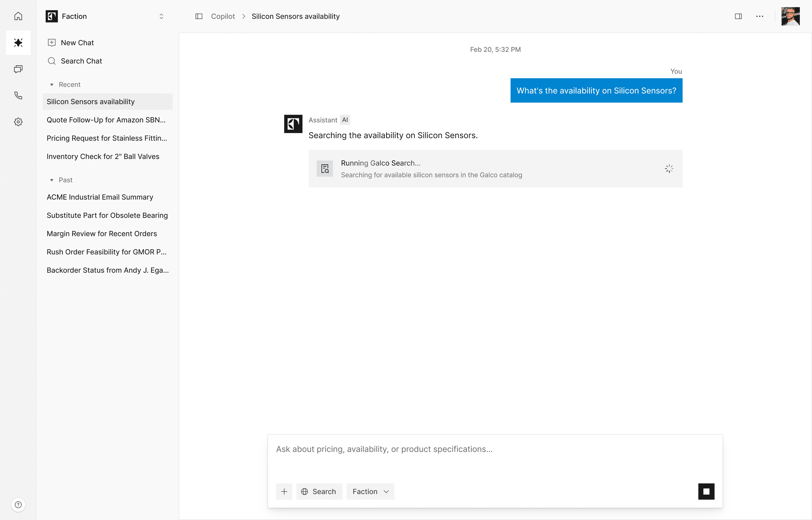Open the Faction workspace switcher chevrons
Screen dimensions: 812x520
pyautogui.click(x=161, y=16)
